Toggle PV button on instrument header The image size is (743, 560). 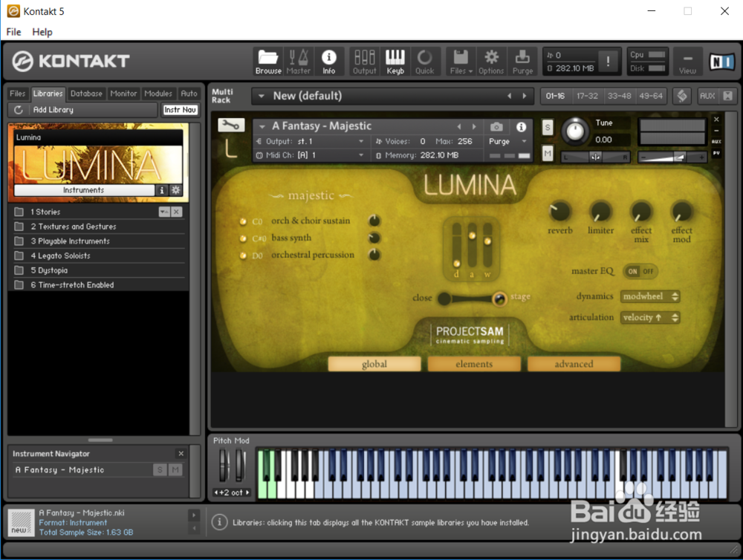click(716, 153)
